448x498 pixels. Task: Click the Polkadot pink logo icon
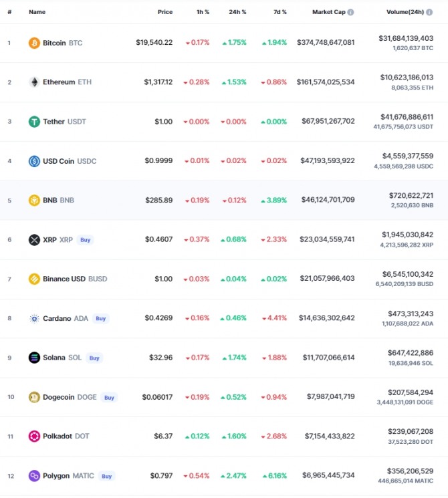click(34, 436)
